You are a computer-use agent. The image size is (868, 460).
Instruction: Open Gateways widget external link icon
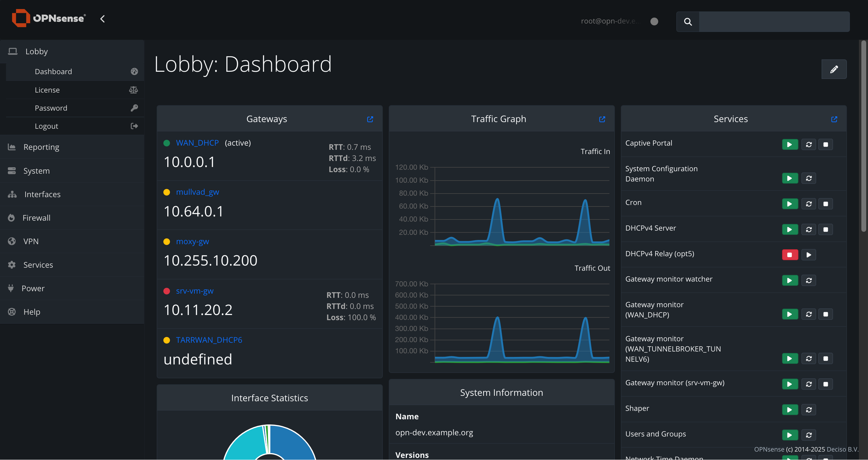tap(370, 119)
